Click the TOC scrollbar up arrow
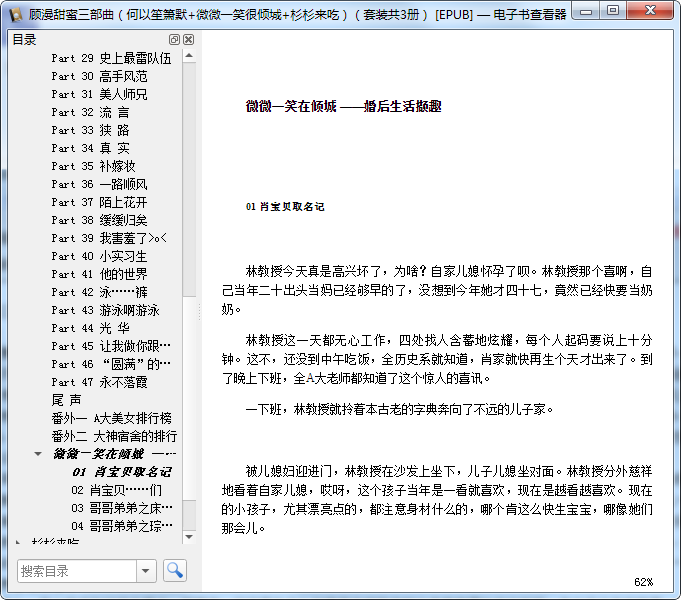 pos(189,56)
